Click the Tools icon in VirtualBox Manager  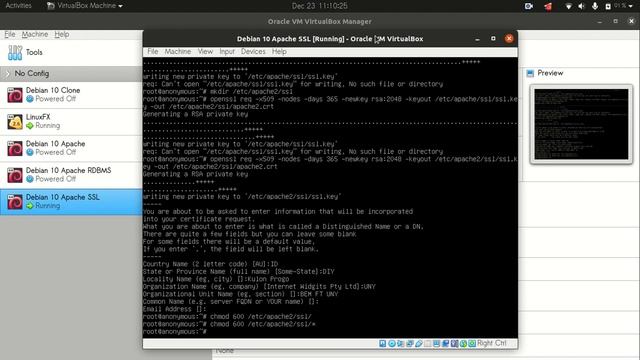(15, 53)
